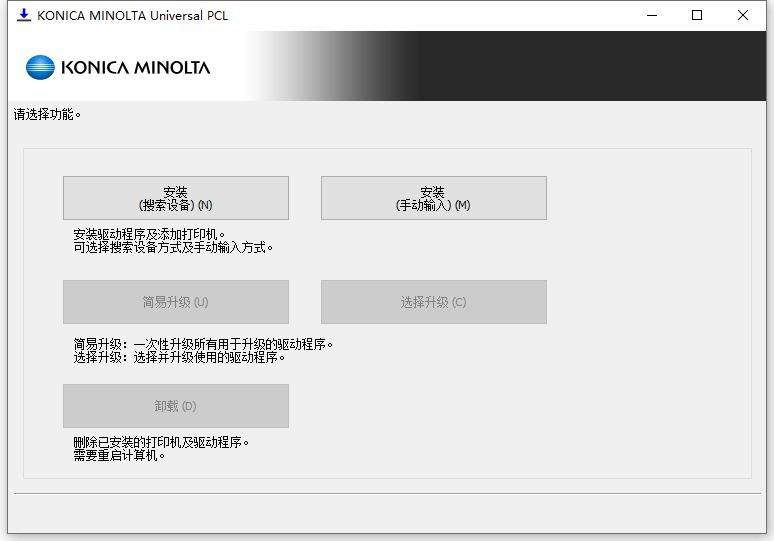Click the KONICA MINOLTA Universal PCL window title
This screenshot has height=541, width=774.
tap(132, 16)
